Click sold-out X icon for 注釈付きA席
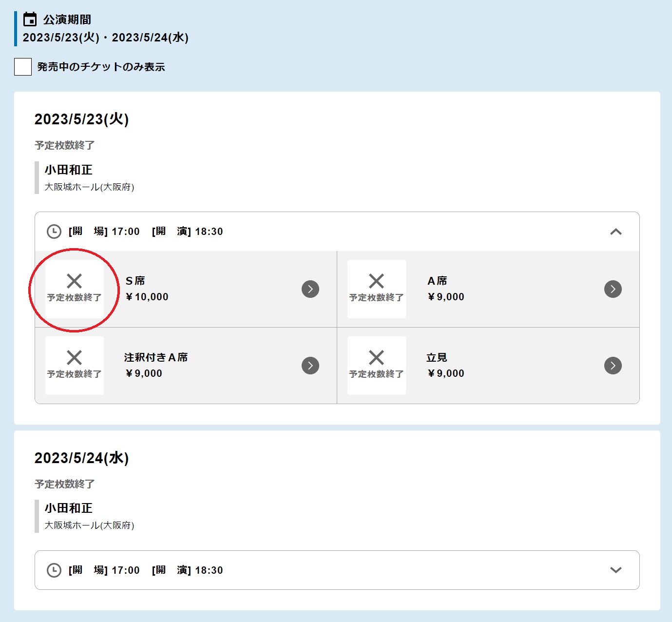Screen dimensions: 672x622 point(74,358)
